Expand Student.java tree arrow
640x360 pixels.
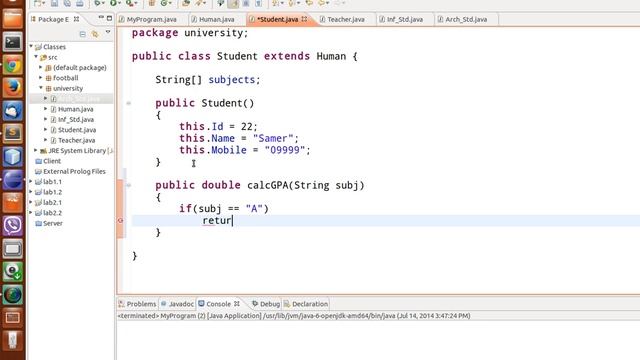(46, 129)
